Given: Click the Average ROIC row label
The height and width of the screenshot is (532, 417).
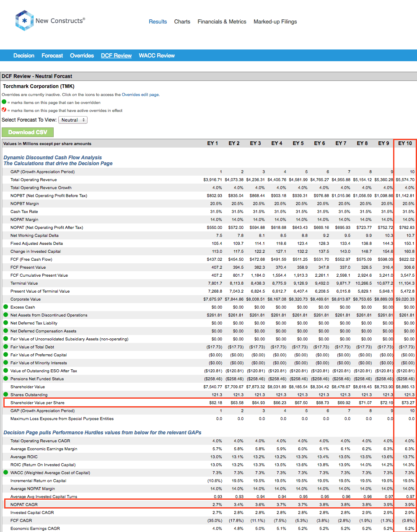Looking at the screenshot, I should 24,457.
